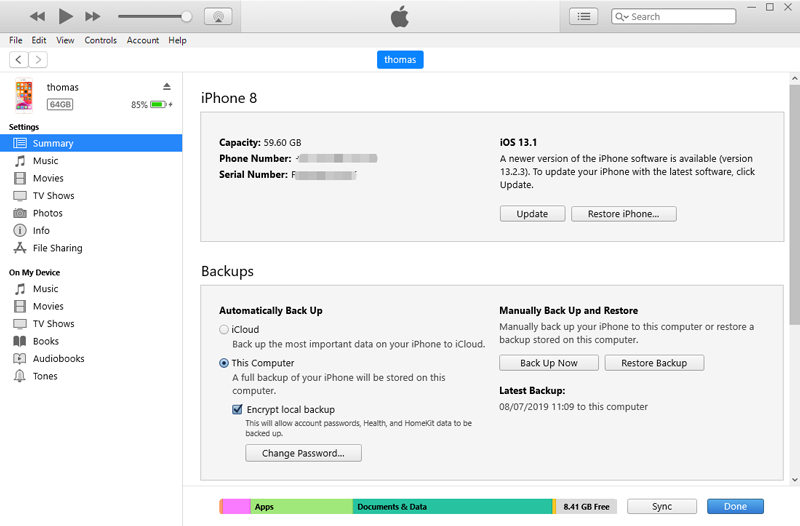Click the 'Phone Number:' label
This screenshot has height=526, width=800.
[255, 158]
